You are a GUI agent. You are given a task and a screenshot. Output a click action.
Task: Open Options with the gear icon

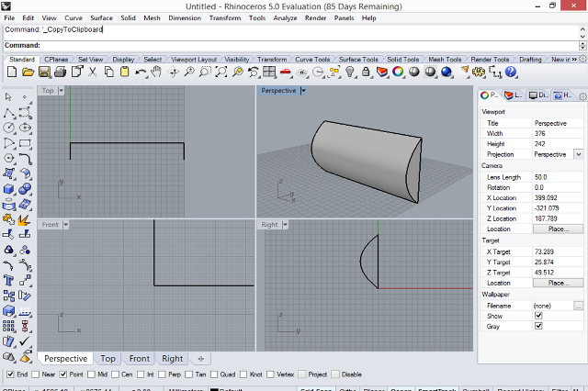pos(479,72)
